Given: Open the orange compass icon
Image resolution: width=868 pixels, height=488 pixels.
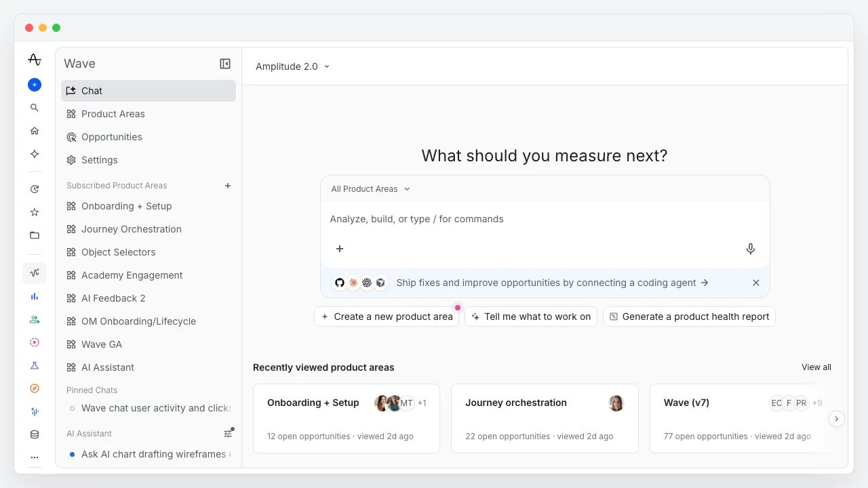Looking at the screenshot, I should click(35, 388).
